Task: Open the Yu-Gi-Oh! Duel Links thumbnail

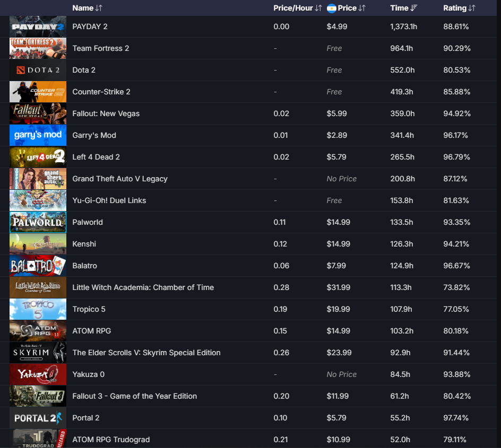Action: [x=38, y=200]
